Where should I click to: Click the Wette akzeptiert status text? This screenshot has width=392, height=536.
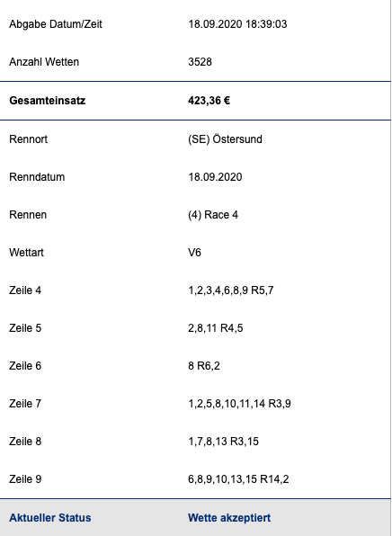click(229, 517)
